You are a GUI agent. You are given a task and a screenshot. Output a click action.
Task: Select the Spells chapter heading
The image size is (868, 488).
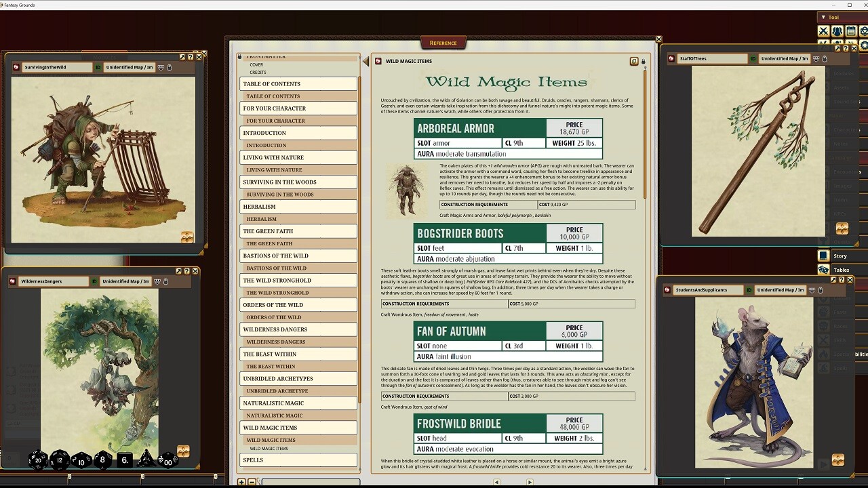(x=298, y=460)
